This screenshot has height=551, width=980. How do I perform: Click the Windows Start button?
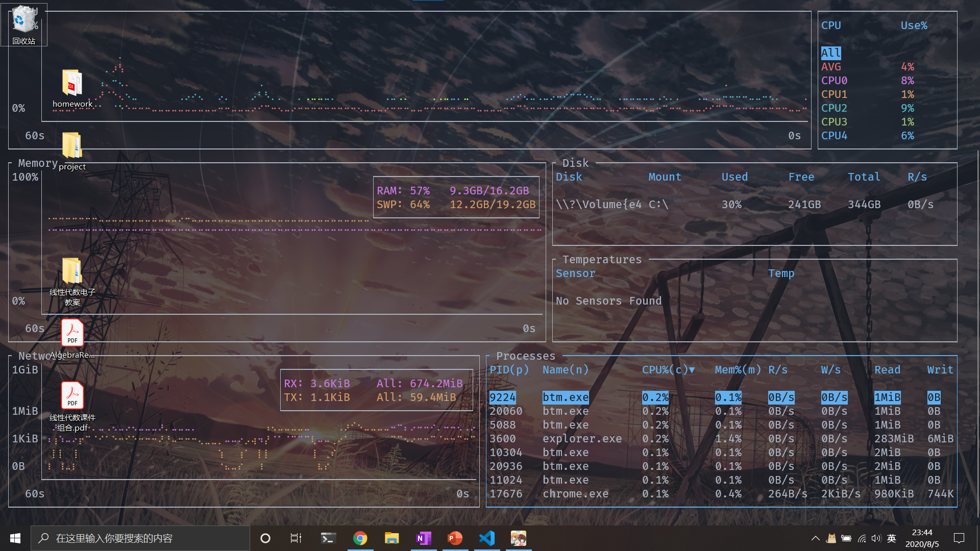coord(15,538)
